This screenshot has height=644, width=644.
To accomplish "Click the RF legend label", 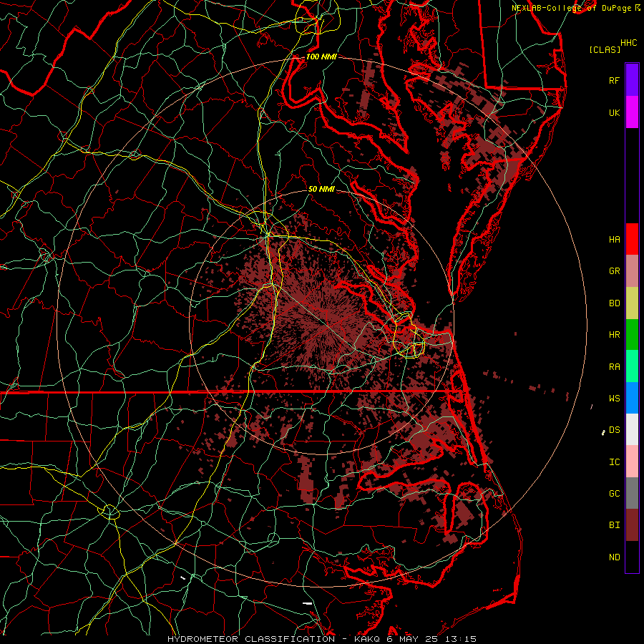I will [x=615, y=80].
